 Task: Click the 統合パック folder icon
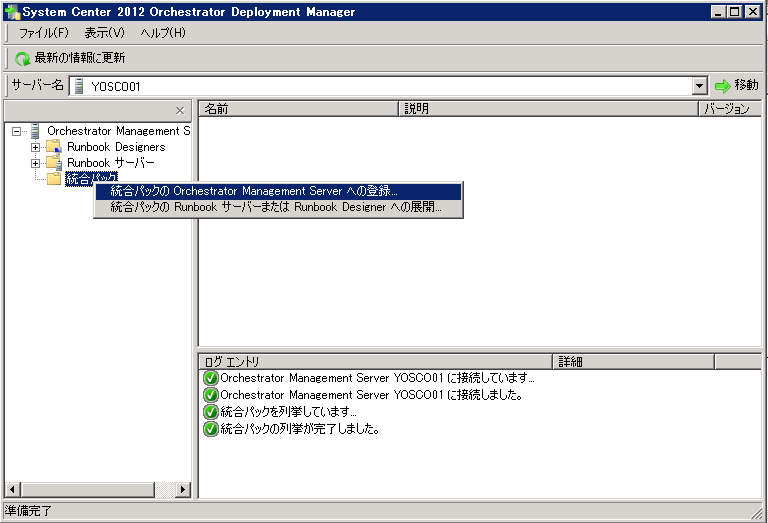click(x=54, y=178)
